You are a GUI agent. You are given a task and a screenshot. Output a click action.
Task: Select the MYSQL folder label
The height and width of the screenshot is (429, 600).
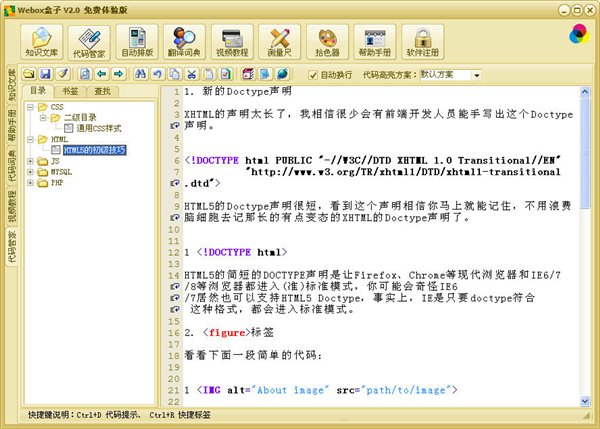click(61, 172)
